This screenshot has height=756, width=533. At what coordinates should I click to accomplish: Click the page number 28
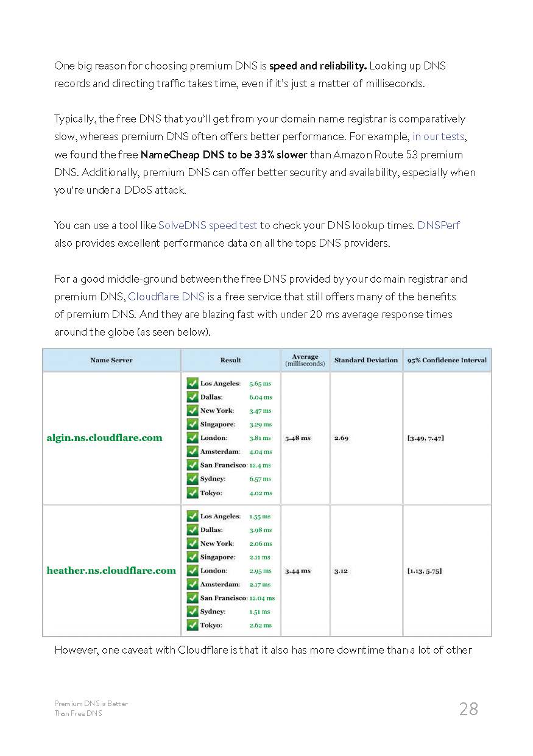coord(468,708)
